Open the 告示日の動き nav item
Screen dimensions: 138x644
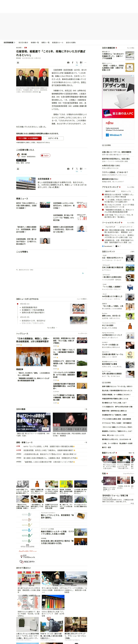(x=23, y=43)
